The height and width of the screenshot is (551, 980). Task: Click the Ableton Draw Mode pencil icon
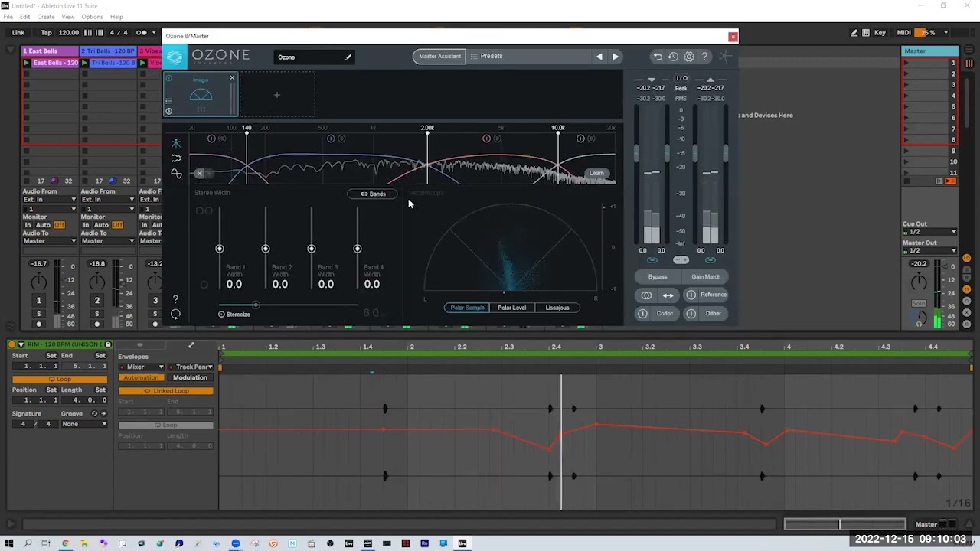click(x=854, y=33)
